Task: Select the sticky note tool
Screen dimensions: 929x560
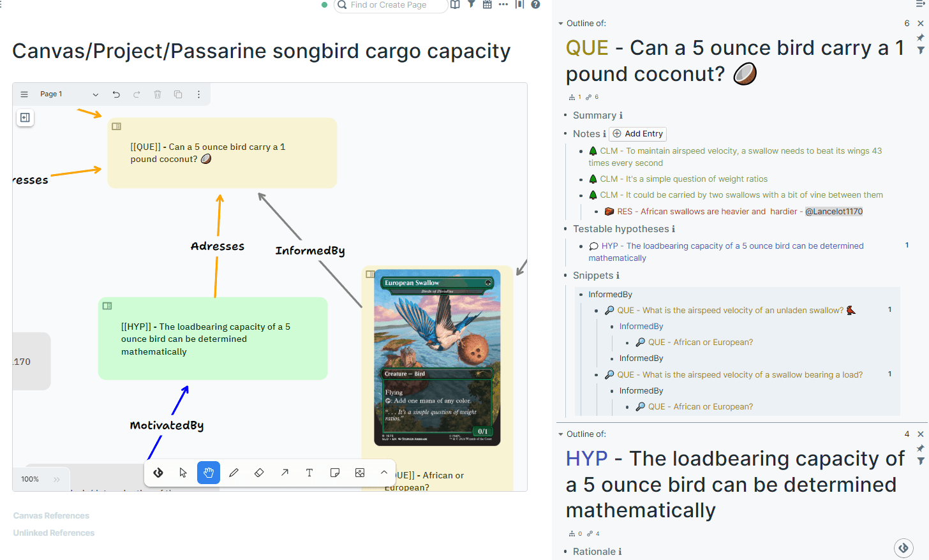Action: pyautogui.click(x=335, y=473)
